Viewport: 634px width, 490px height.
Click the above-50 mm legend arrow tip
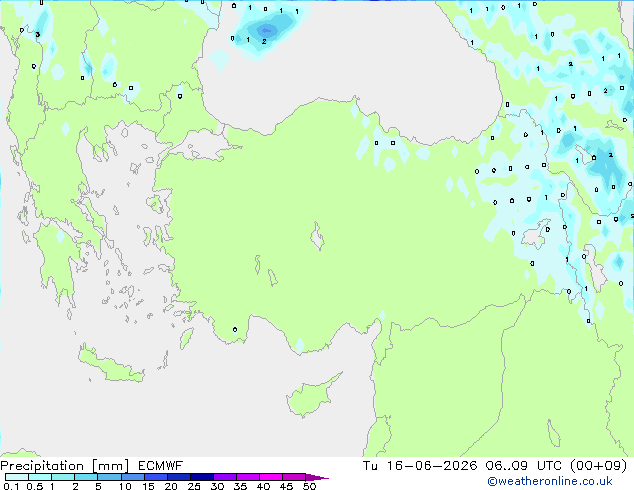tap(317, 477)
